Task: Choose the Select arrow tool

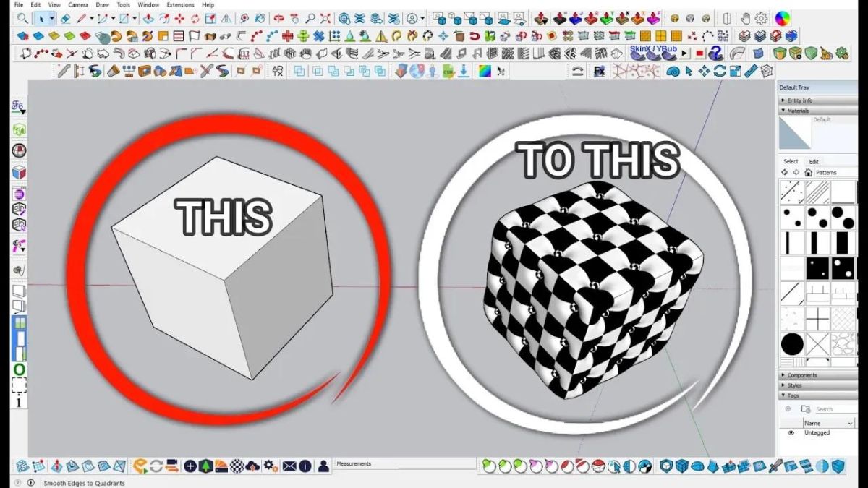Action: tap(41, 18)
